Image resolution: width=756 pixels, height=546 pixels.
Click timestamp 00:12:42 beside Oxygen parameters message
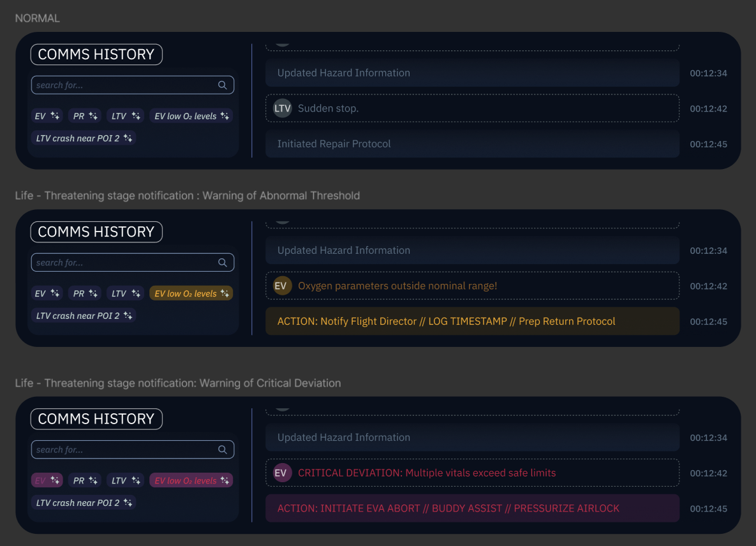coord(708,286)
